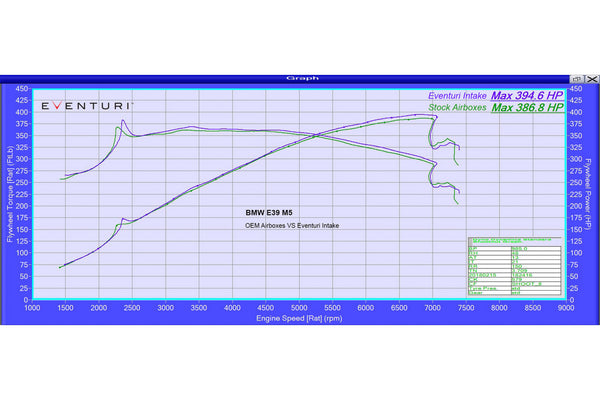Select the Eventuri Intake legend label
Screen dimensions: 600x400
tap(457, 96)
